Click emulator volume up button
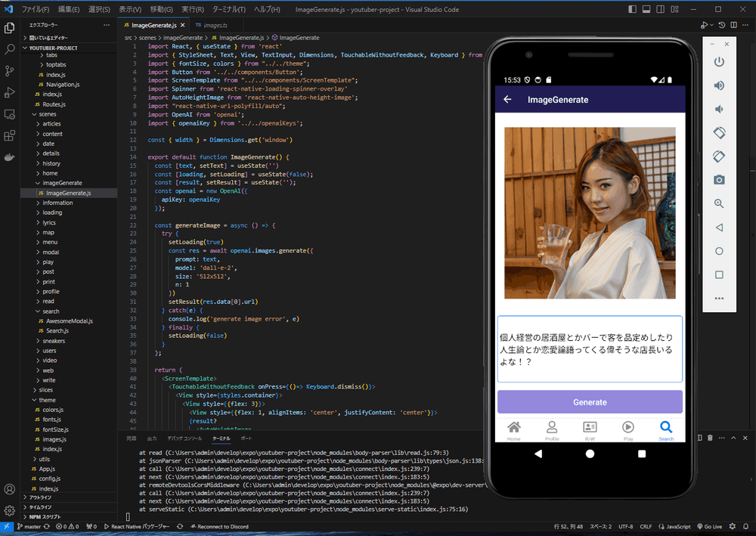This screenshot has height=536, width=756. click(x=719, y=85)
